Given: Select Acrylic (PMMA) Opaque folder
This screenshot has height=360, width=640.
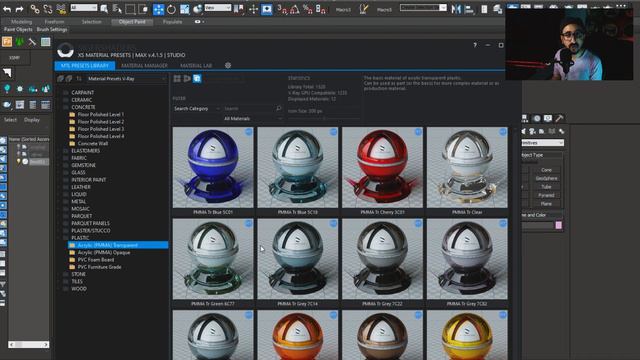Looking at the screenshot, I should (x=104, y=252).
